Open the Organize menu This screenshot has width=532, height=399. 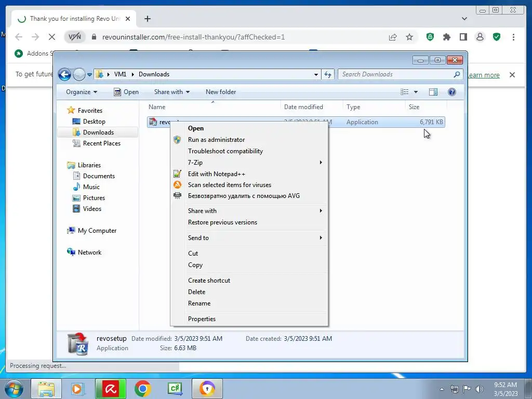(x=82, y=92)
